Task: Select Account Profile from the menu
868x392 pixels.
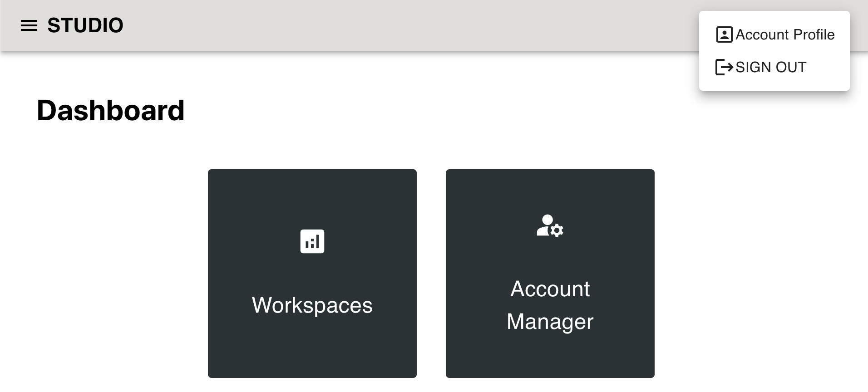Action: point(774,34)
